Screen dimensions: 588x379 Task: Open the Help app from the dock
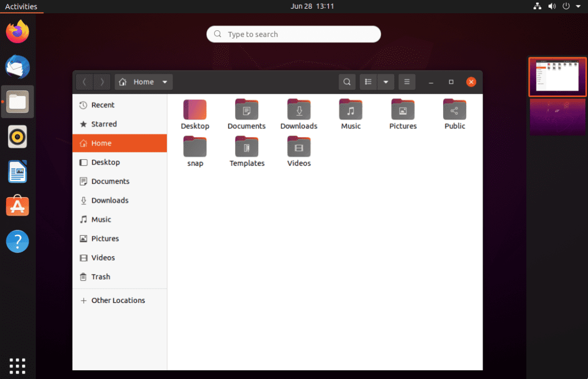click(17, 241)
